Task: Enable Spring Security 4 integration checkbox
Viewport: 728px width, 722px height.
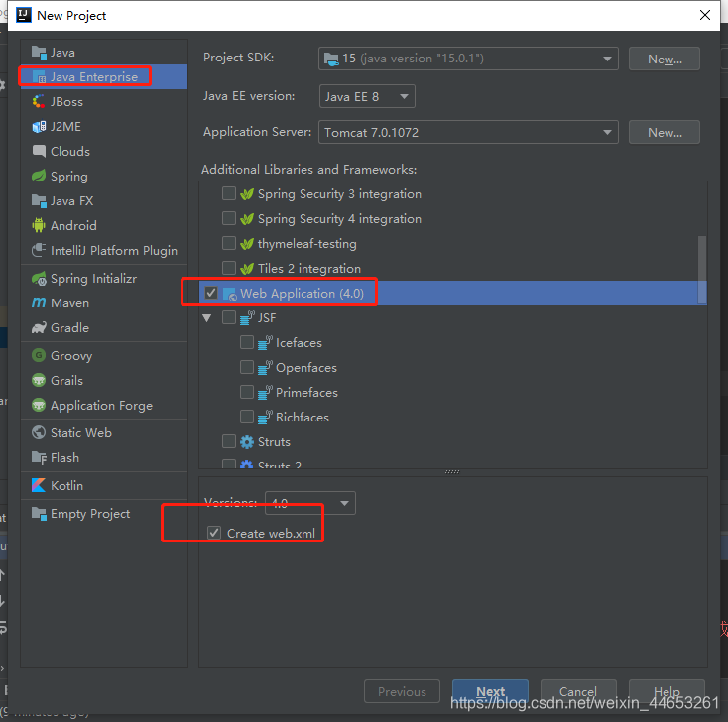Action: 229,218
